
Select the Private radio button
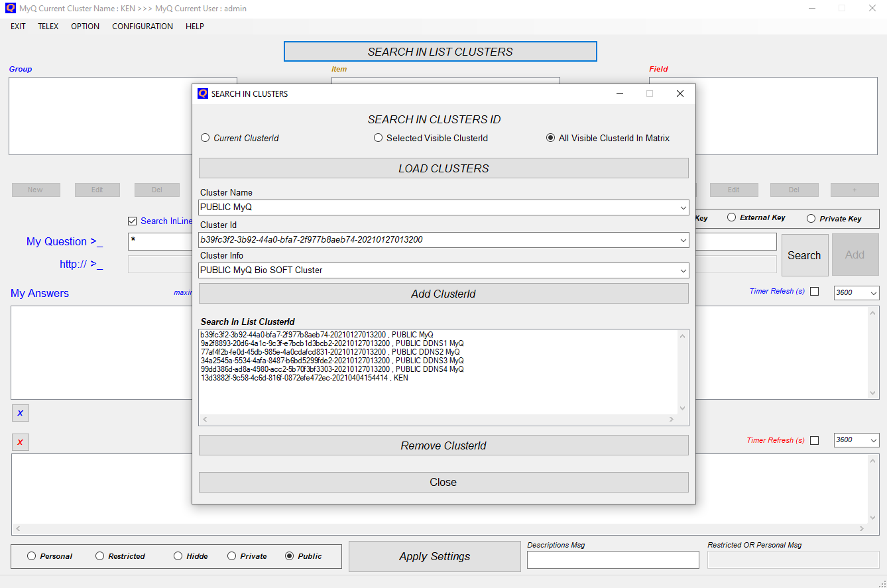pyautogui.click(x=231, y=556)
